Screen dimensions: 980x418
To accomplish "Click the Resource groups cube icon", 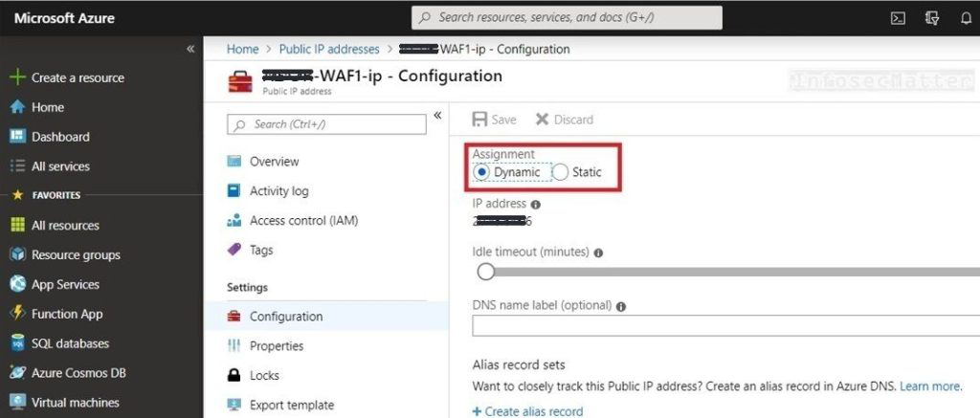I will (x=17, y=254).
